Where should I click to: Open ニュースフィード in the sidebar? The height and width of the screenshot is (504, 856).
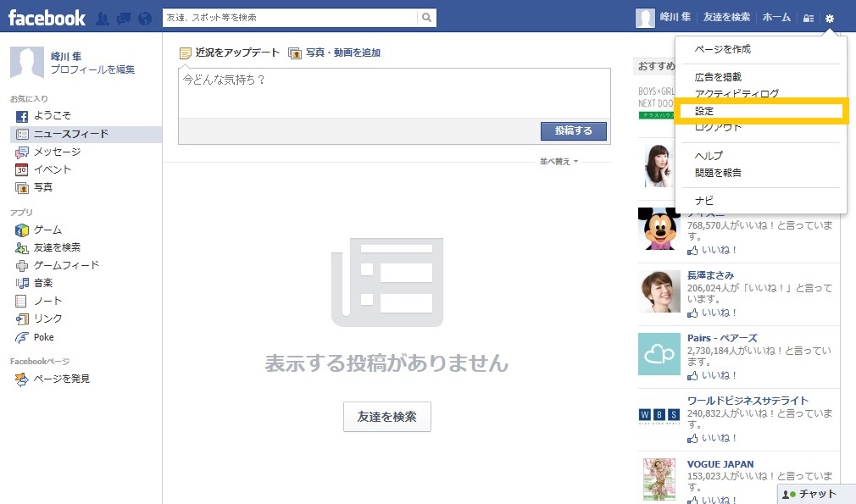(86, 134)
